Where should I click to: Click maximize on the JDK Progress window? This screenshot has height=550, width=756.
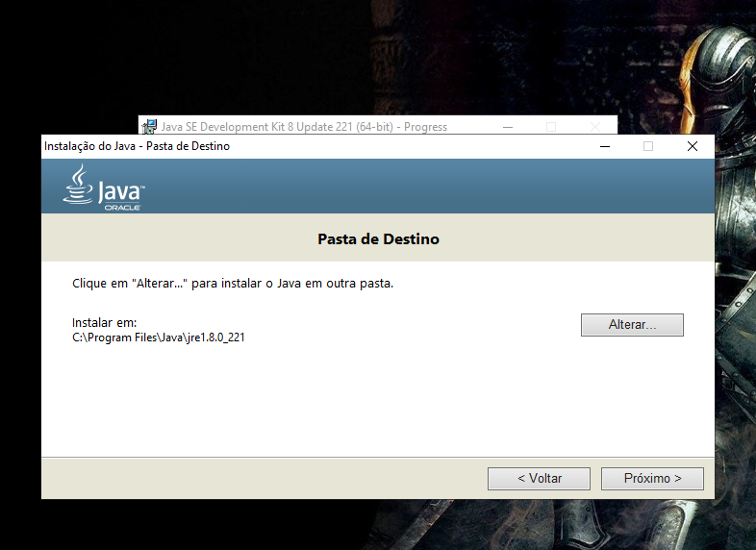tap(551, 126)
